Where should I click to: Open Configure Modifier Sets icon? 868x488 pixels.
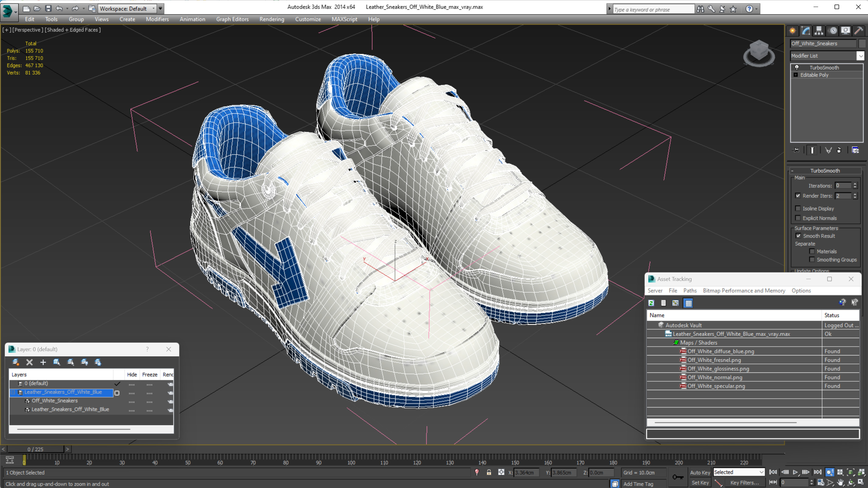click(856, 150)
